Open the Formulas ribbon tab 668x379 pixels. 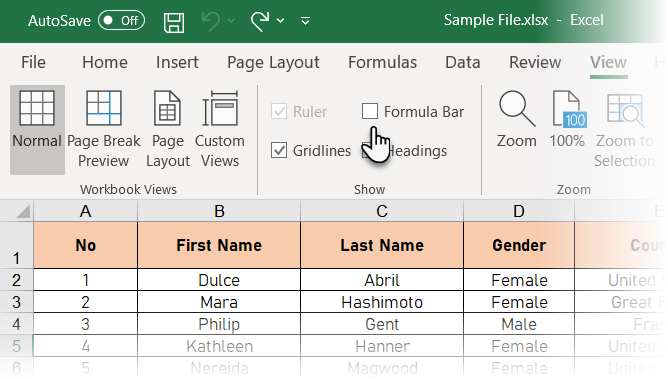pos(382,63)
